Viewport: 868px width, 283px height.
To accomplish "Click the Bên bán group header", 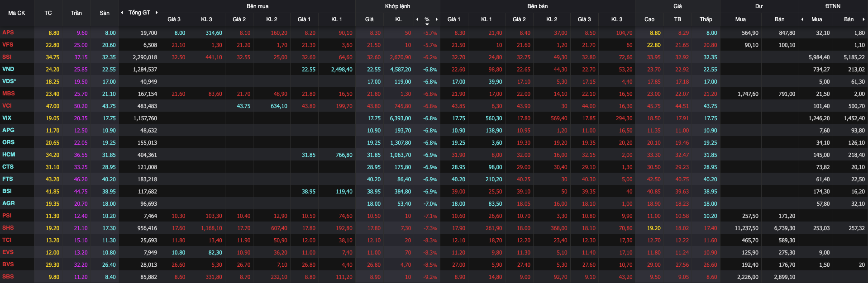I will click(x=537, y=6).
